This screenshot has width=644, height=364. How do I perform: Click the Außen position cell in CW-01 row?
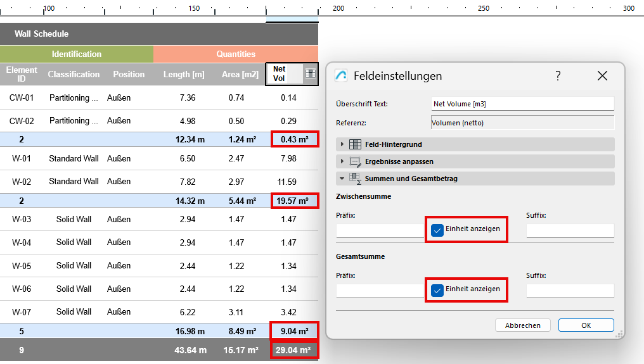[119, 97]
